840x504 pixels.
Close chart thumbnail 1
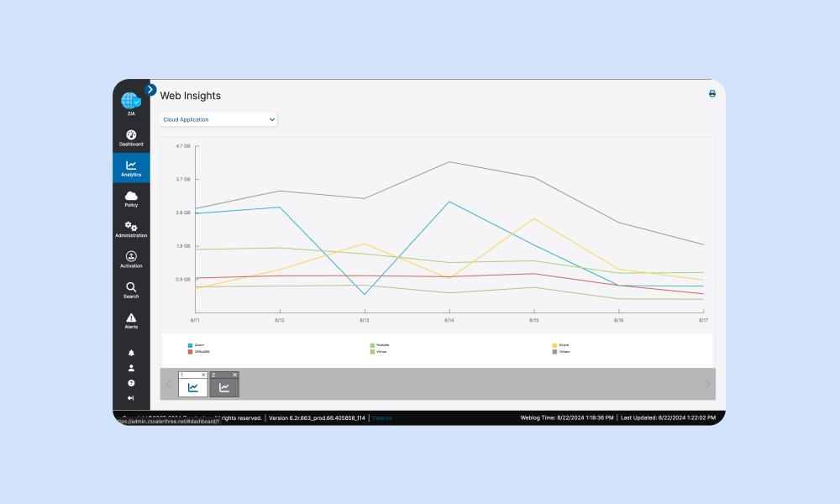pos(204,375)
